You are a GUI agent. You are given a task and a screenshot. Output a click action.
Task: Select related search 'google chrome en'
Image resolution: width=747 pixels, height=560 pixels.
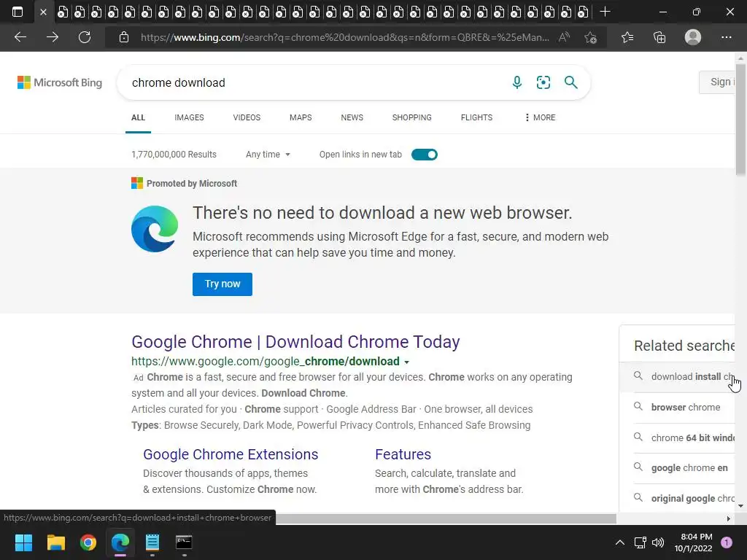click(x=678, y=468)
